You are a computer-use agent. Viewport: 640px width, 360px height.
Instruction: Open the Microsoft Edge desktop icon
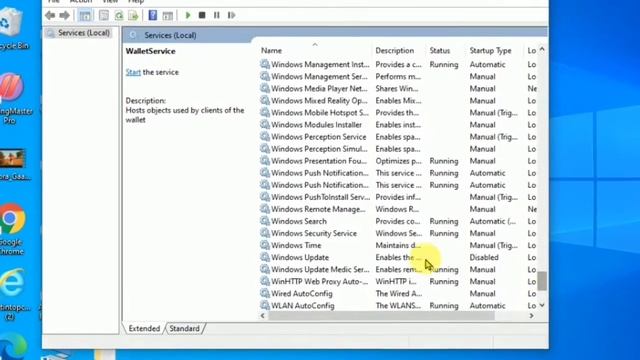pos(13,348)
